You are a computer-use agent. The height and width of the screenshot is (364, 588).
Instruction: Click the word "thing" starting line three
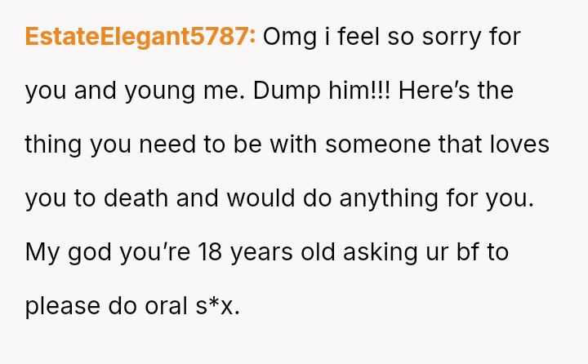coord(53,144)
